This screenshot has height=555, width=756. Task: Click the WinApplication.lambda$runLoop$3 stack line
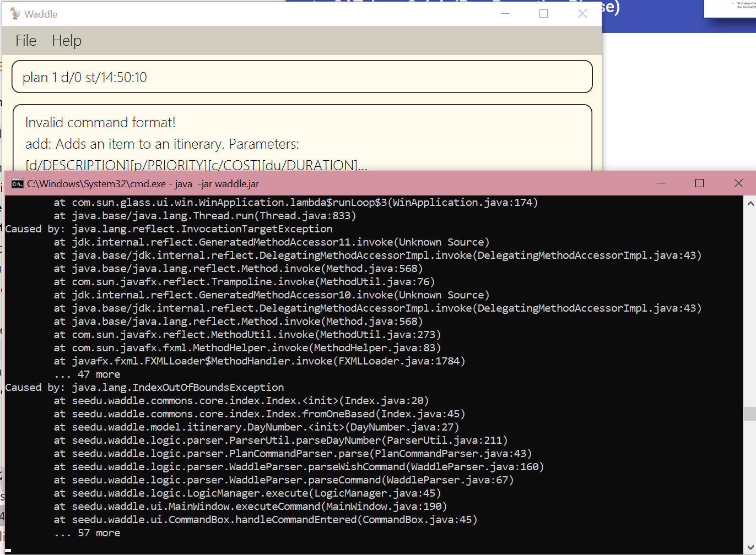296,203
